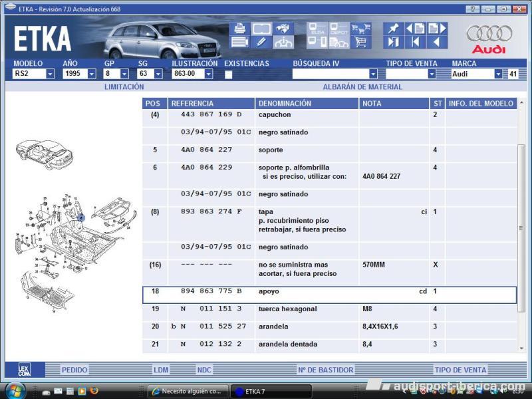Open the single shopping cart
532x399 pixels.
tap(360, 43)
